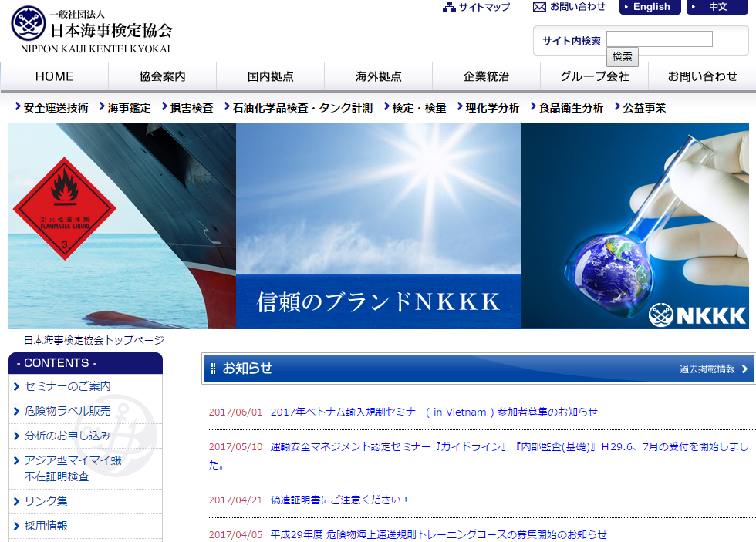Click the NKKK logo on the flask image

pos(697,315)
